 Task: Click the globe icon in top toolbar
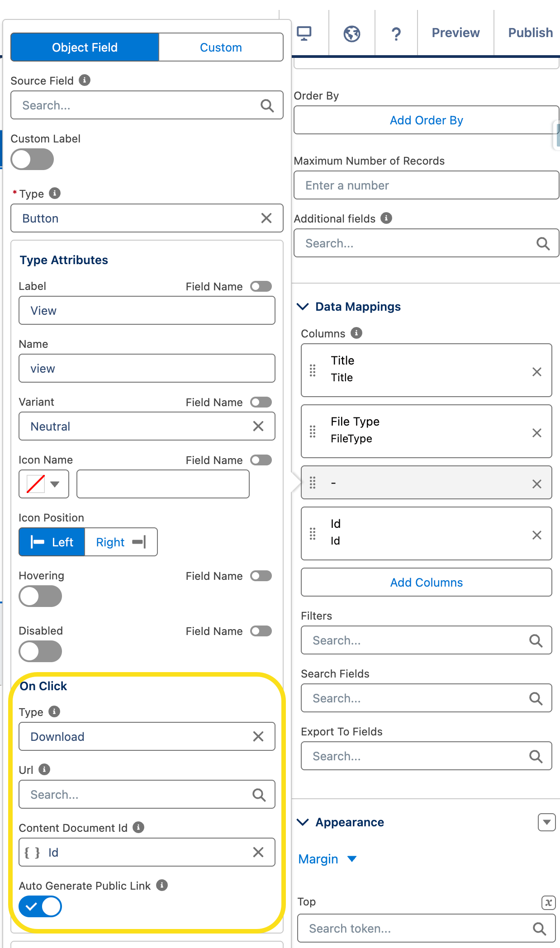pos(351,33)
